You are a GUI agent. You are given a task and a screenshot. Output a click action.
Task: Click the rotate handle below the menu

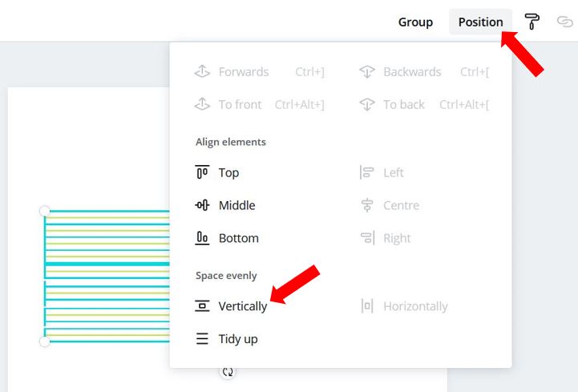pyautogui.click(x=228, y=372)
